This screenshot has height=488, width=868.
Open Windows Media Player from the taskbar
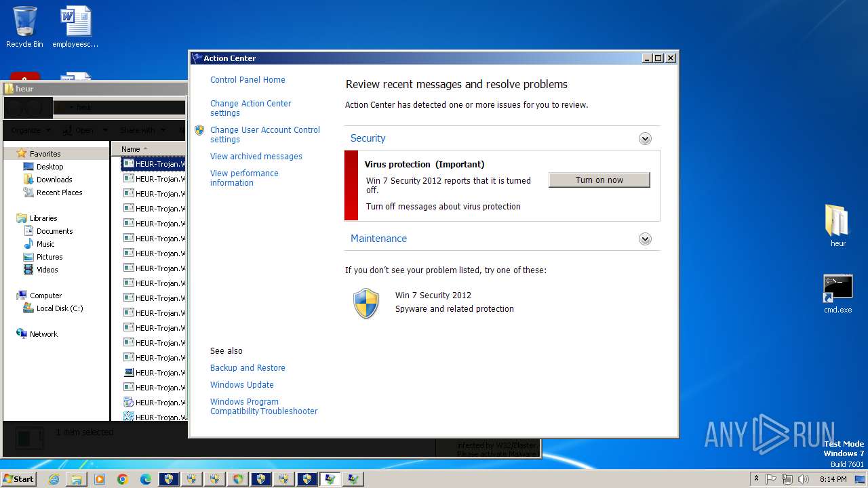pyautogui.click(x=100, y=479)
